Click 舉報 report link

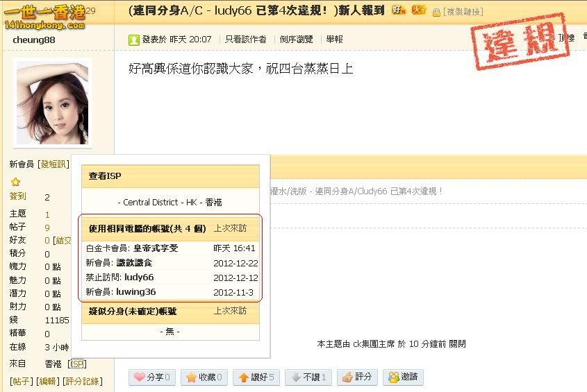pos(334,40)
